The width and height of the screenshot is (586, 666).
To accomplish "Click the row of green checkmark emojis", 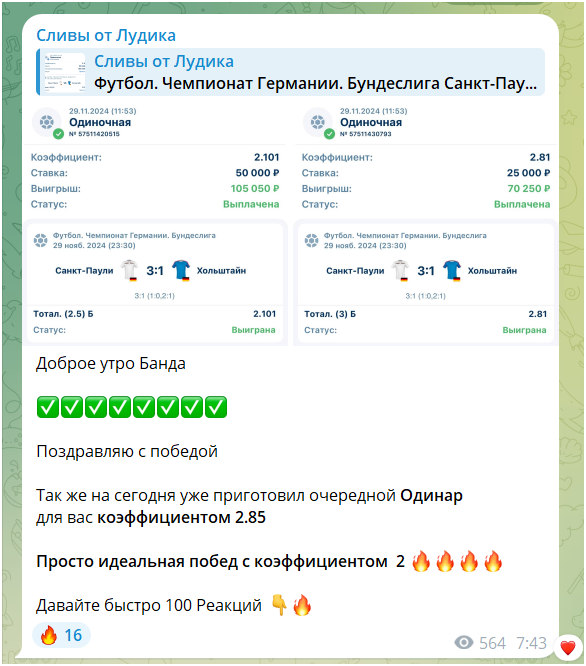I will 132,407.
